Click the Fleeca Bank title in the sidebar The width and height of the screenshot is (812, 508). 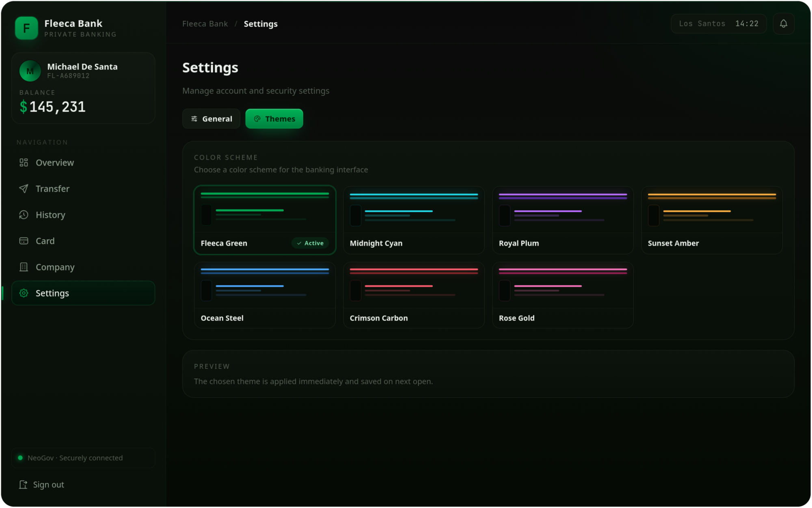pos(73,23)
